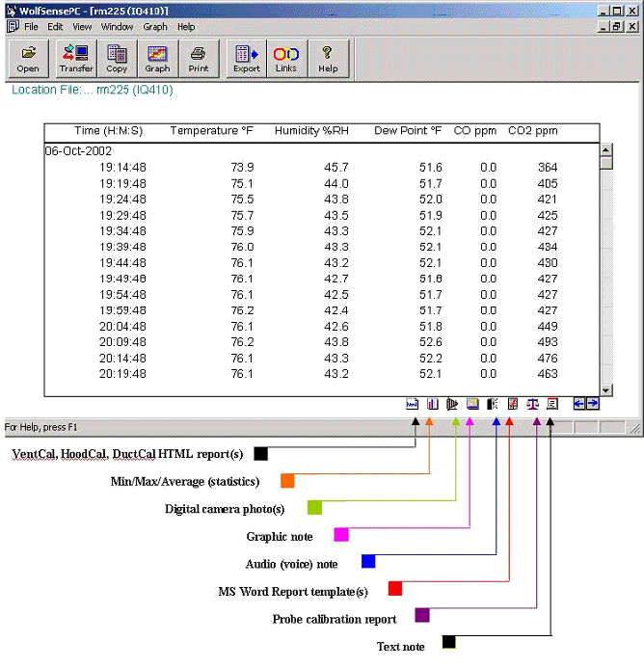Click CO2 value 364
Image resolution: width=644 pixels, height=668 pixels.
pyautogui.click(x=548, y=168)
